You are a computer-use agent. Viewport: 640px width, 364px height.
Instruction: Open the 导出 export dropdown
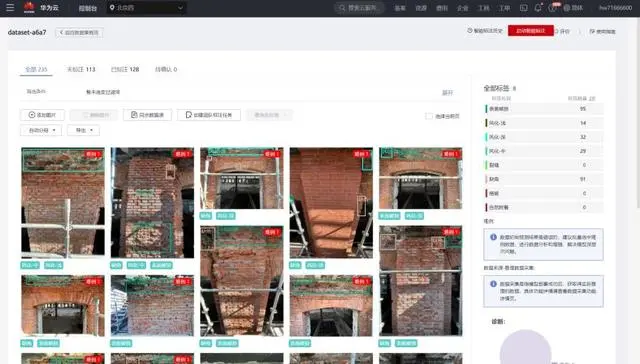pos(84,130)
